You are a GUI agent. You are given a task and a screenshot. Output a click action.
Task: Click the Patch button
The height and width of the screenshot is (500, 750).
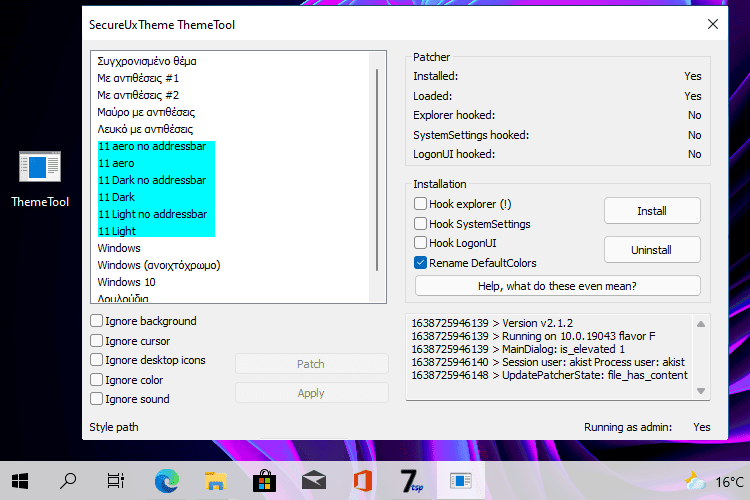(x=311, y=364)
